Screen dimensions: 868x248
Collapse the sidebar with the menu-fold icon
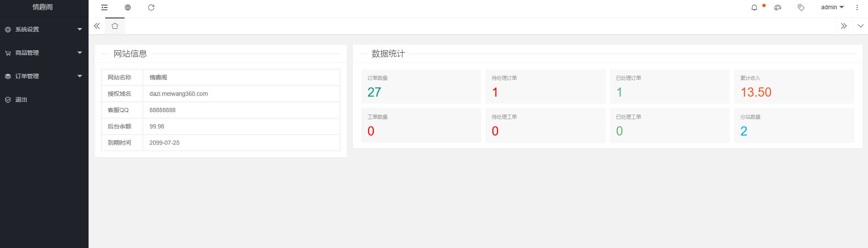104,8
